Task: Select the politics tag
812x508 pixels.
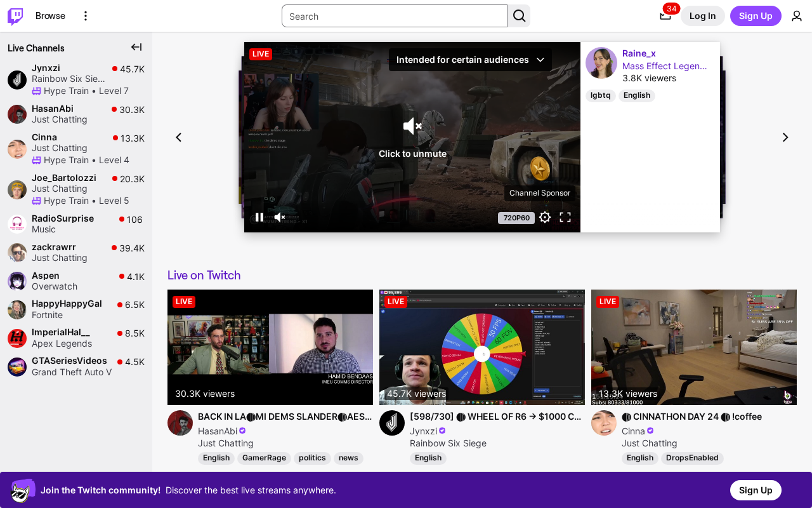Action: click(x=312, y=458)
